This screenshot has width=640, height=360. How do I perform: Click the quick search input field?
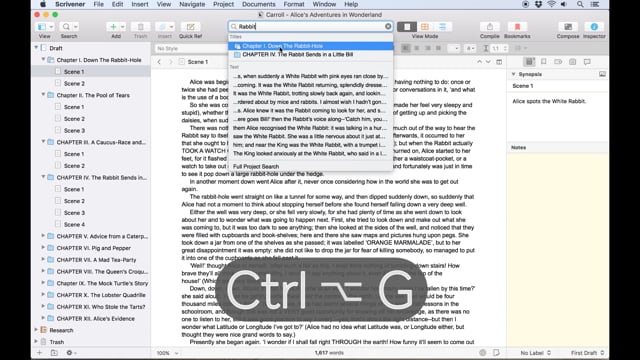coord(310,27)
